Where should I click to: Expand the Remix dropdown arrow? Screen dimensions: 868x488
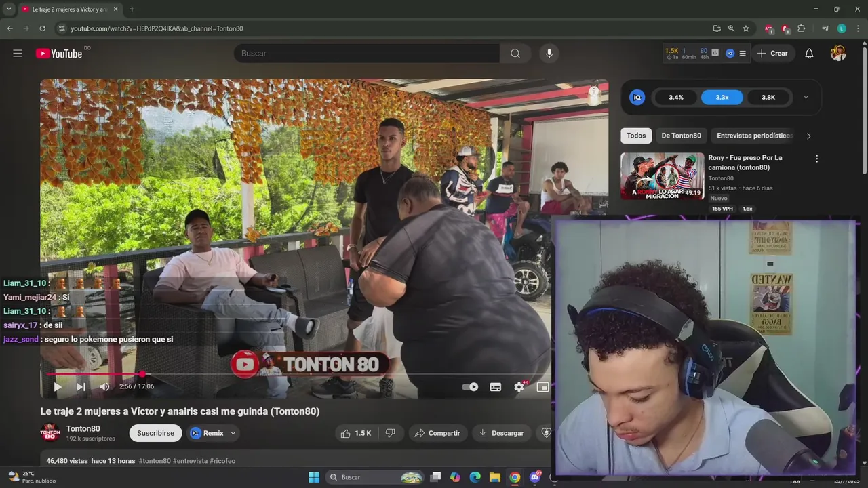(x=233, y=433)
